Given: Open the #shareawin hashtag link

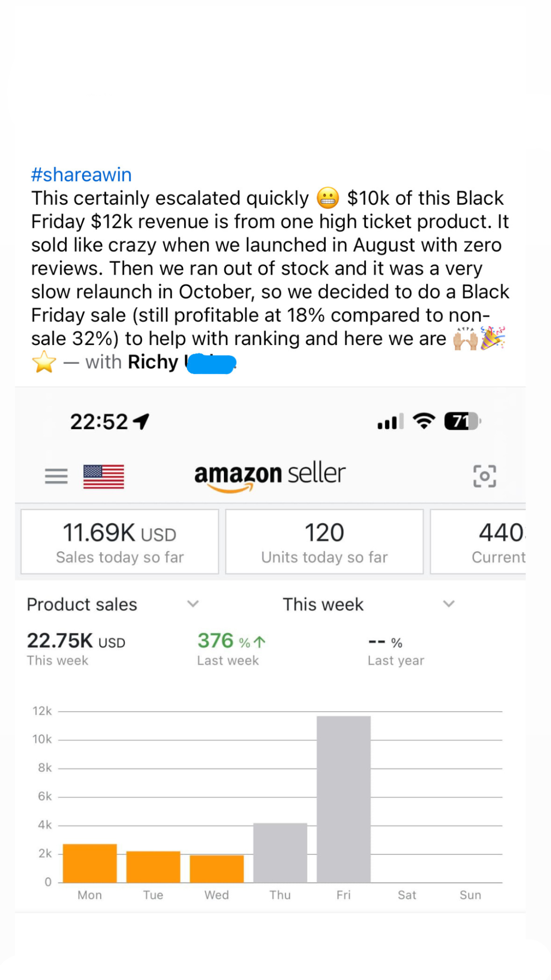Looking at the screenshot, I should click(81, 175).
